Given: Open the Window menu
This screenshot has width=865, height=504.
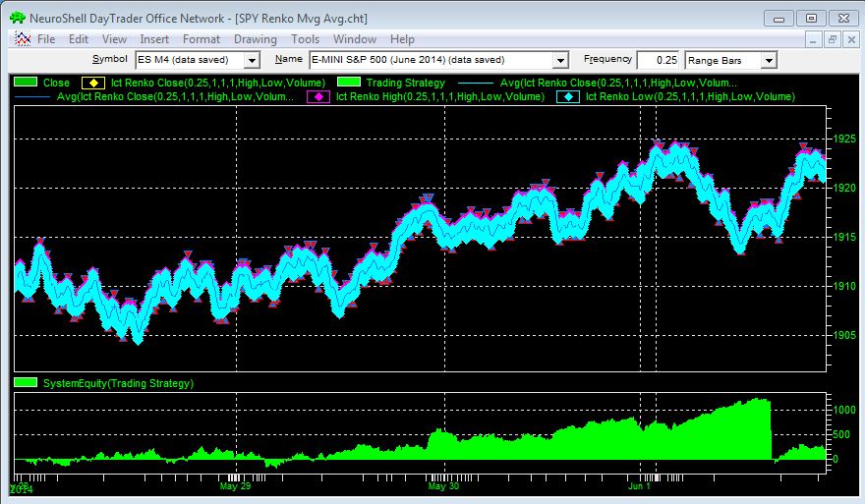Looking at the screenshot, I should [x=355, y=39].
